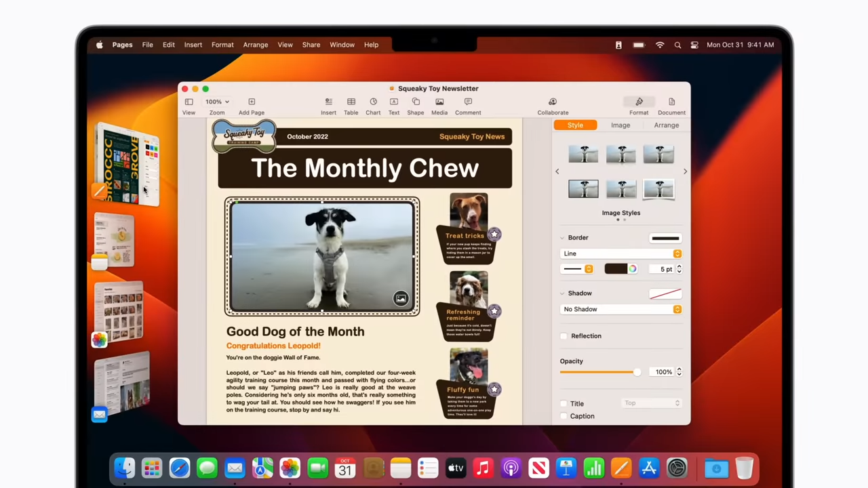Collapse the Border section
The height and width of the screenshot is (488, 868).
tap(563, 237)
